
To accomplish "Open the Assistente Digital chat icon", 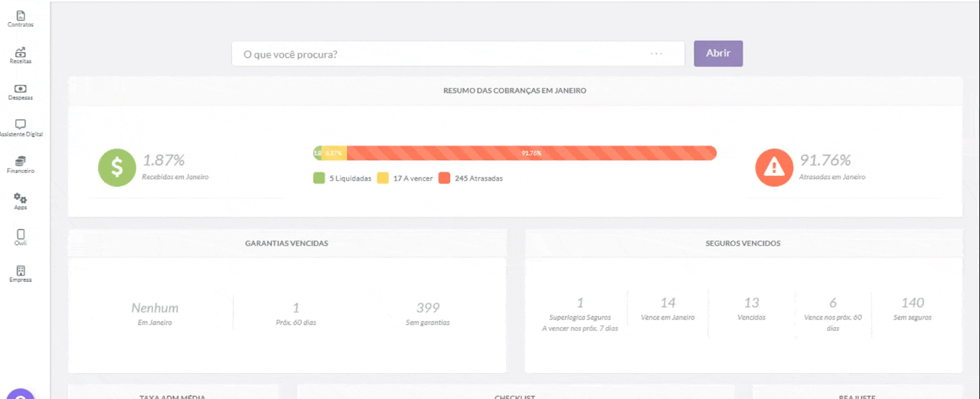I will tap(21, 124).
